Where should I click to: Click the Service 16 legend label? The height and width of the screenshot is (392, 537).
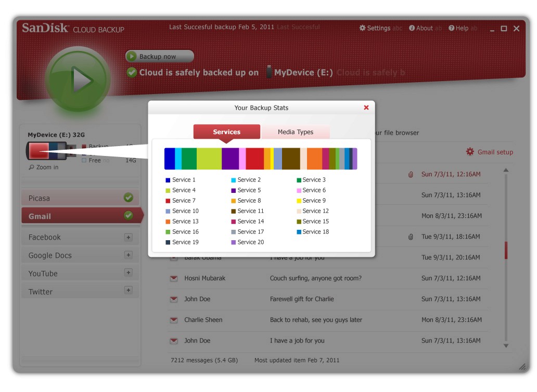pyautogui.click(x=185, y=231)
